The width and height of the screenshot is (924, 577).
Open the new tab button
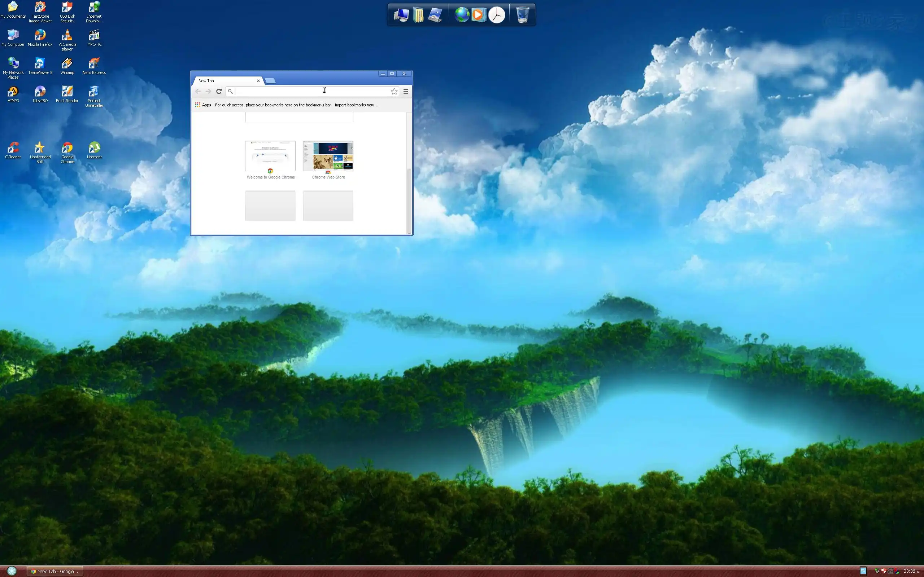pyautogui.click(x=270, y=81)
